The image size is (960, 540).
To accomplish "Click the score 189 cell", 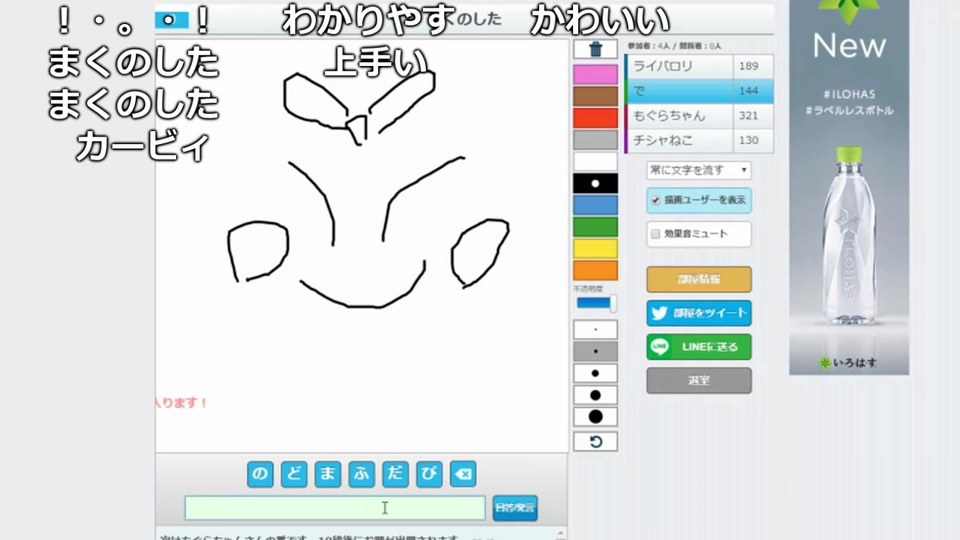I will tap(753, 66).
